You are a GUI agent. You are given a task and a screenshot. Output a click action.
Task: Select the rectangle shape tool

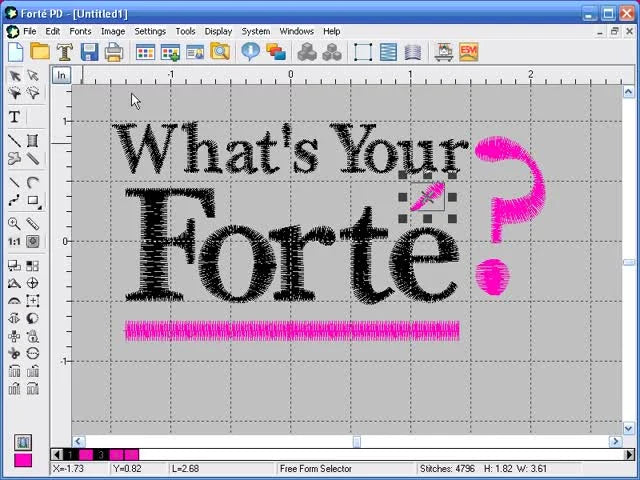pyautogui.click(x=33, y=200)
